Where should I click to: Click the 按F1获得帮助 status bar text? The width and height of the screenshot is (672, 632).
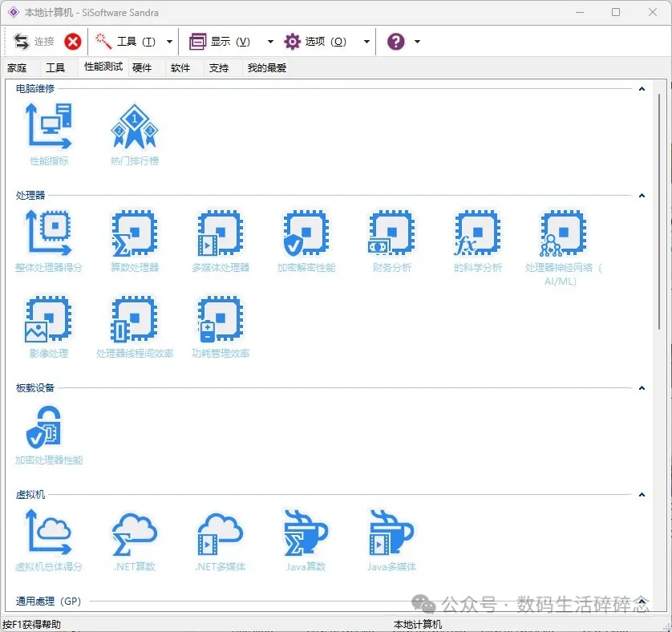click(x=32, y=624)
